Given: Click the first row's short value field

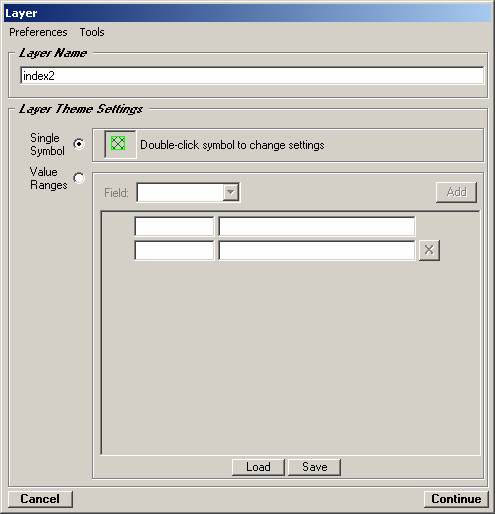Looking at the screenshot, I should (174, 226).
